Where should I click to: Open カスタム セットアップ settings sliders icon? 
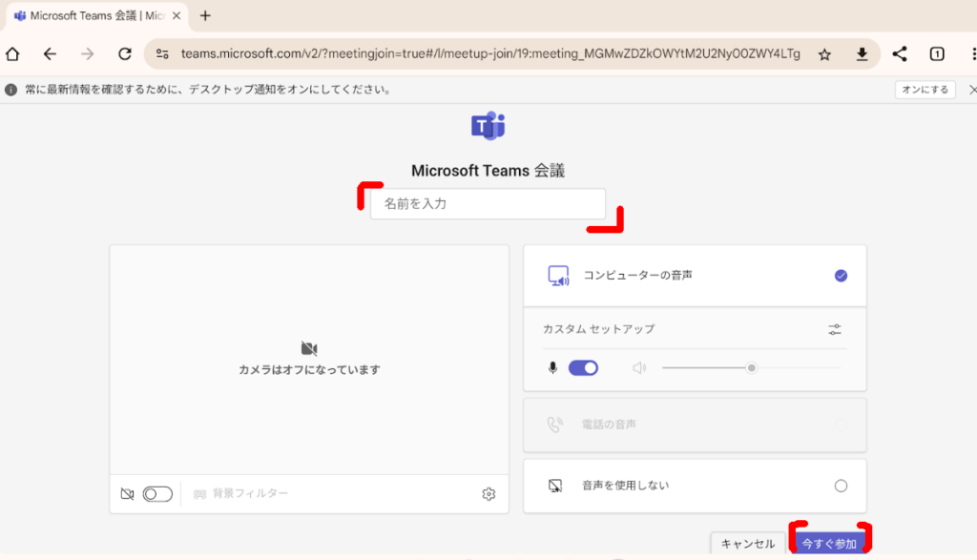pyautogui.click(x=834, y=329)
